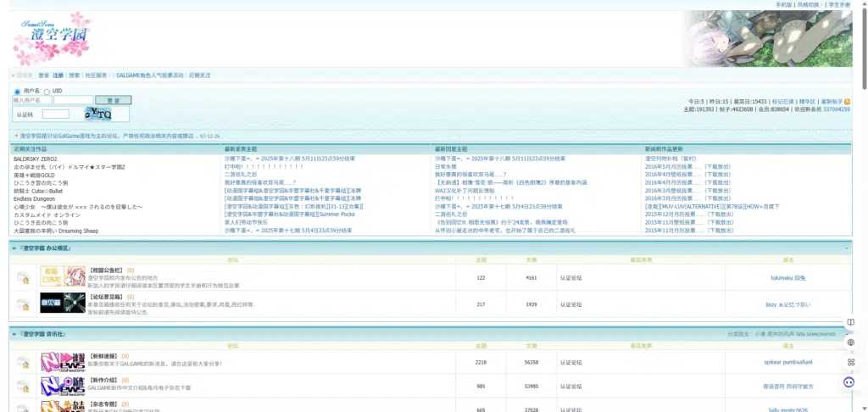
Task: Click the blue chat assistant floating icon
Action: click(849, 382)
